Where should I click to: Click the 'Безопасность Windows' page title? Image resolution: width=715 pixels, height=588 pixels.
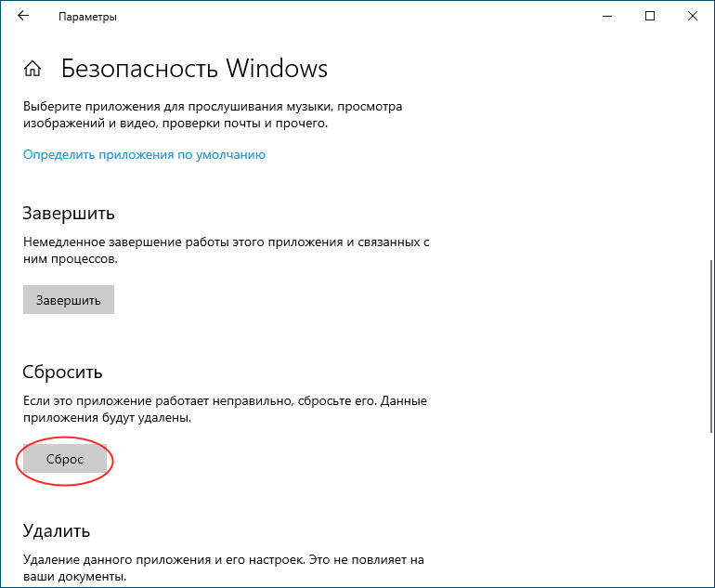(194, 69)
